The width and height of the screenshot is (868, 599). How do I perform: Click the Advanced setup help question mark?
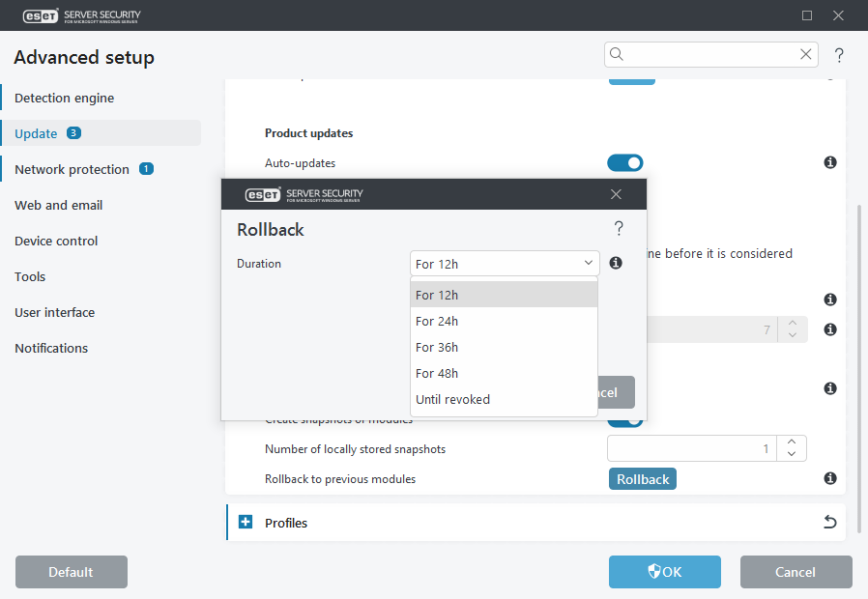(839, 55)
